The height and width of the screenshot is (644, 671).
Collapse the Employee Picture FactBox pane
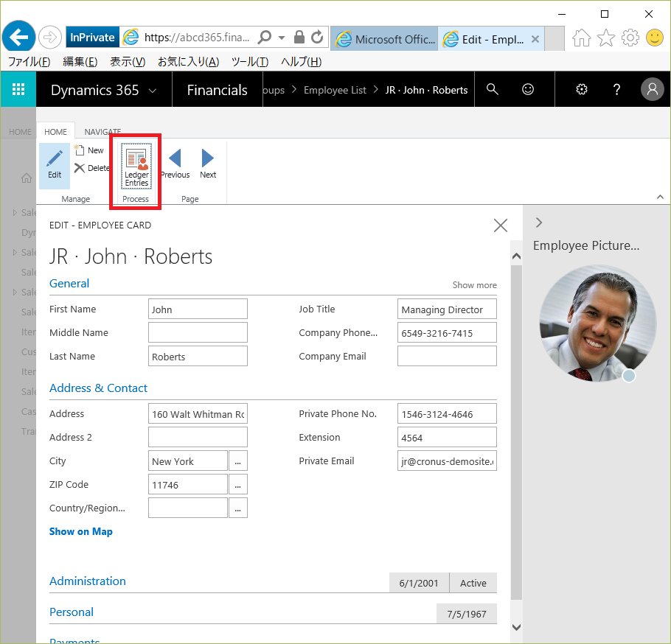(x=539, y=223)
